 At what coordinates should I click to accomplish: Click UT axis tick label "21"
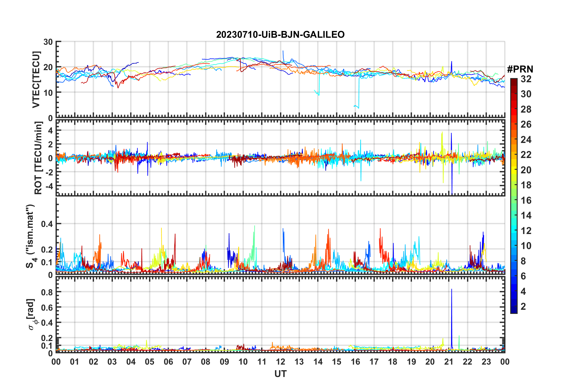pyautogui.click(x=449, y=362)
